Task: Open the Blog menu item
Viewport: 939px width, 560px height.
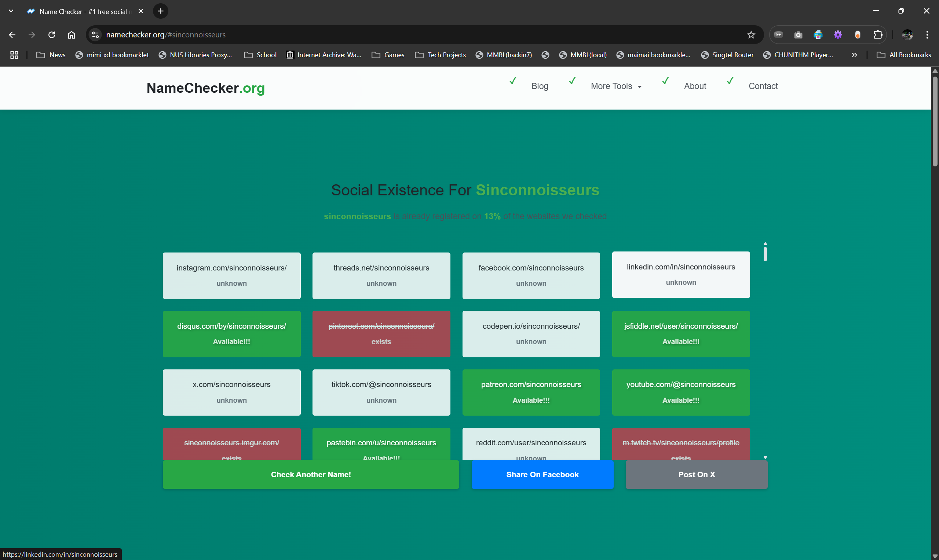Action: (540, 86)
